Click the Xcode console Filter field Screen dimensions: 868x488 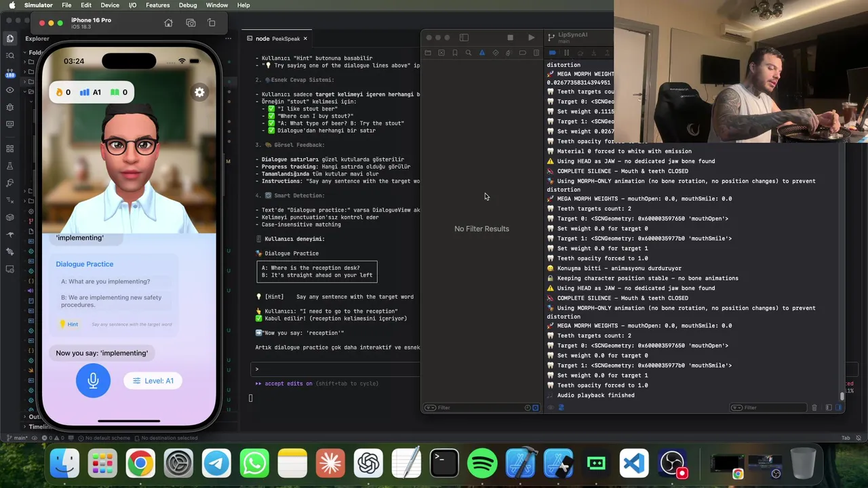click(x=770, y=407)
